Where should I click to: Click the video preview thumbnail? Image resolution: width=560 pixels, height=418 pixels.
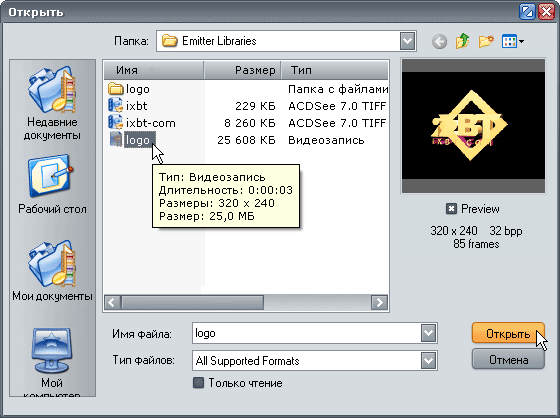[473, 126]
